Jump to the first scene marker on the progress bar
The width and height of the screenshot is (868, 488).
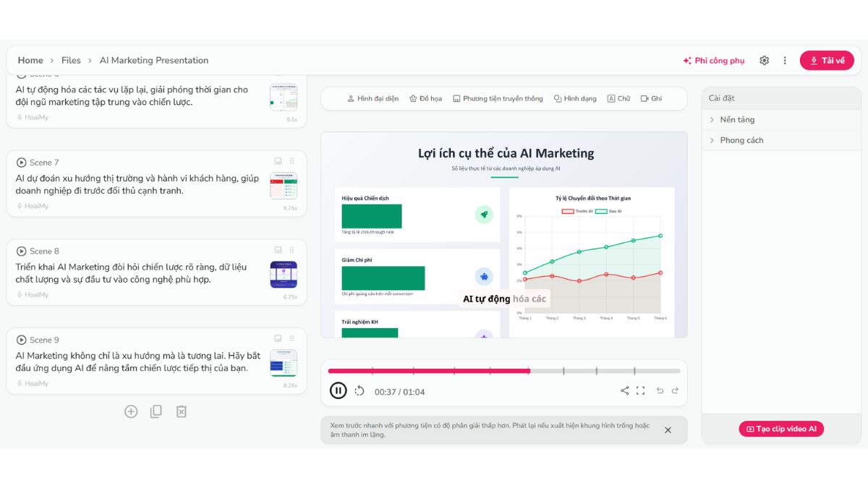pos(373,371)
